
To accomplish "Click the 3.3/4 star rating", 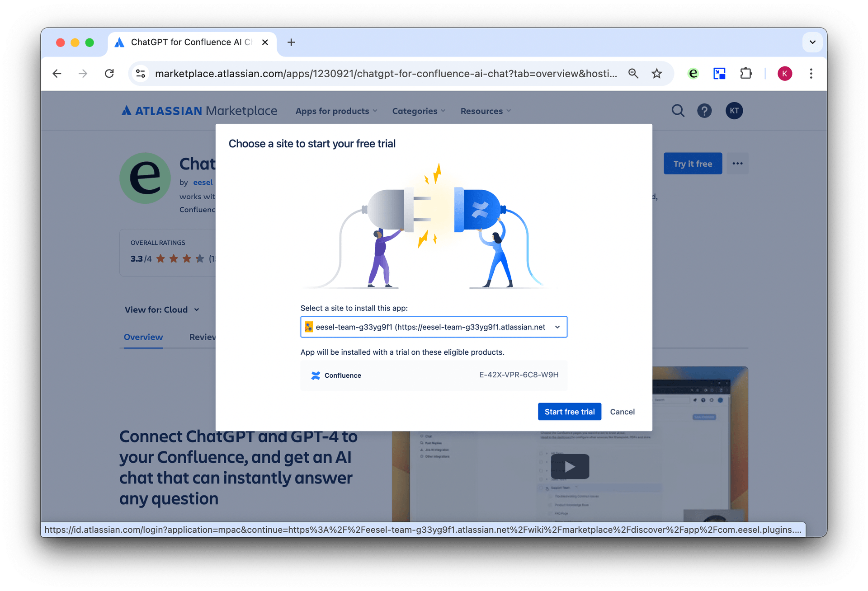I will tap(167, 259).
